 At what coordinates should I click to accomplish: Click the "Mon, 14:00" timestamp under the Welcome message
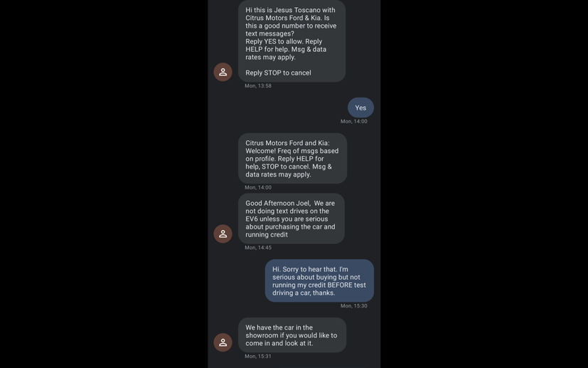[258, 188]
